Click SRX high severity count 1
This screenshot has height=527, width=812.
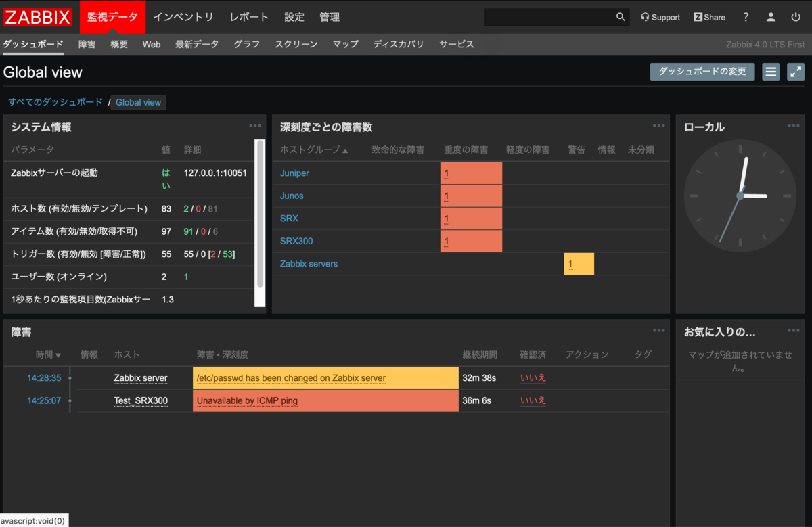pyautogui.click(x=447, y=219)
